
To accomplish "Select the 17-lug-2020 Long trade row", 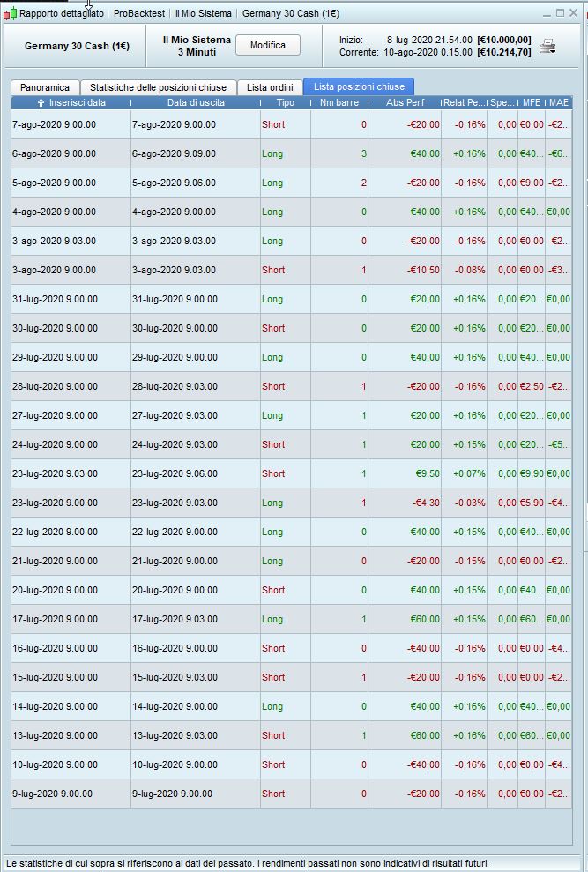I will 176,619.
